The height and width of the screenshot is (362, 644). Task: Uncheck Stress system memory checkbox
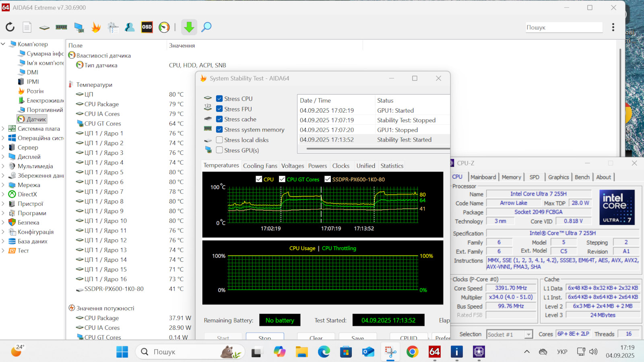point(219,130)
